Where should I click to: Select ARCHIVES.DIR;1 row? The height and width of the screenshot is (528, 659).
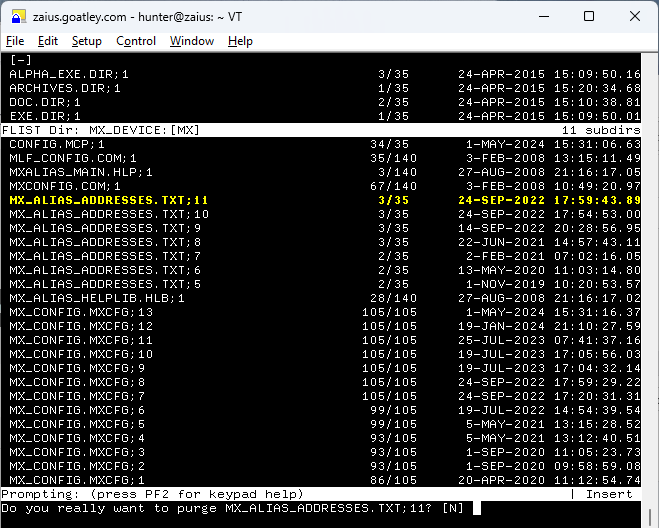(324, 88)
